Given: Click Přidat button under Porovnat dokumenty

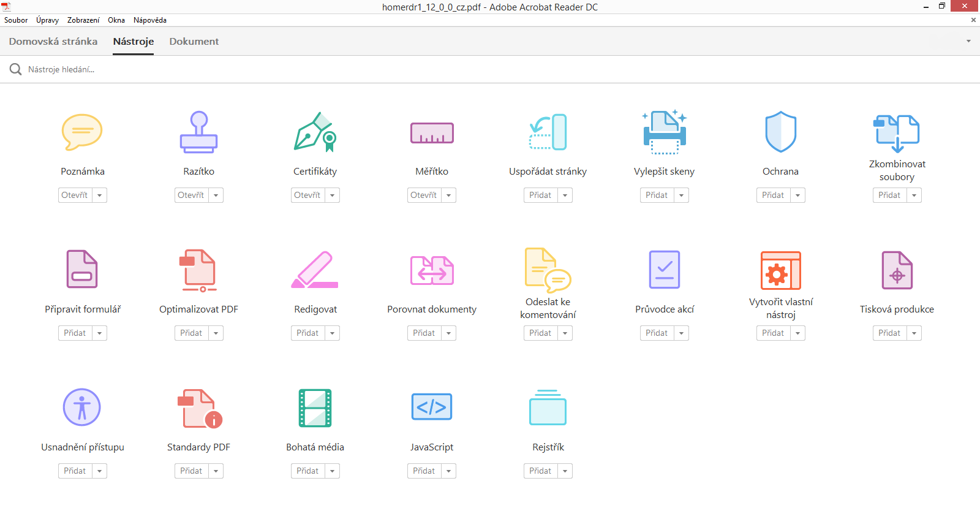Looking at the screenshot, I should point(424,333).
